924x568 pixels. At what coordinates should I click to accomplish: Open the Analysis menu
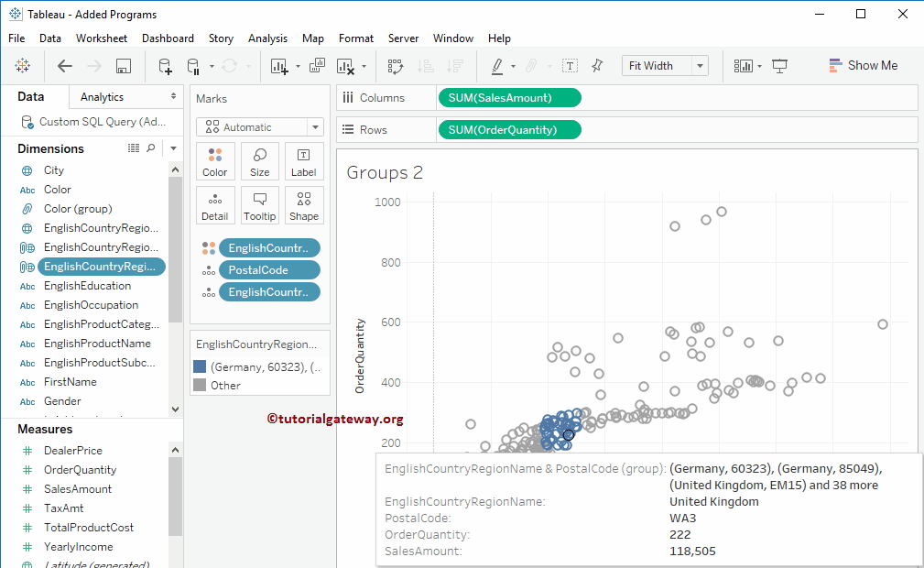[267, 38]
